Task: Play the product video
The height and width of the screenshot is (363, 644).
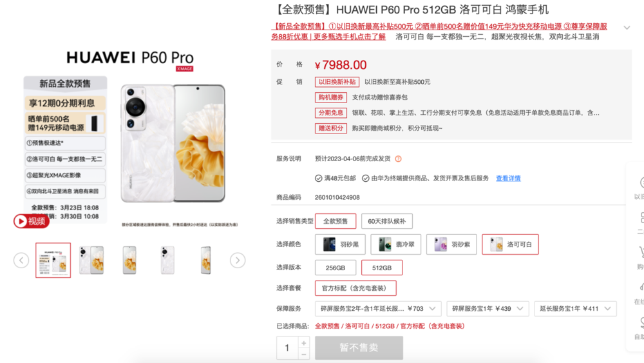Action: click(x=31, y=221)
